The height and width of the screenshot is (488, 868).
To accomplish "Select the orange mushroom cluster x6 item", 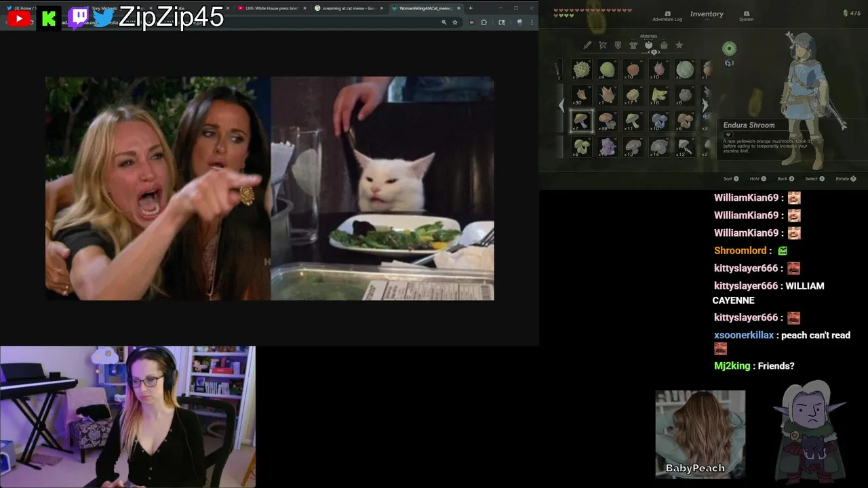I will (685, 121).
